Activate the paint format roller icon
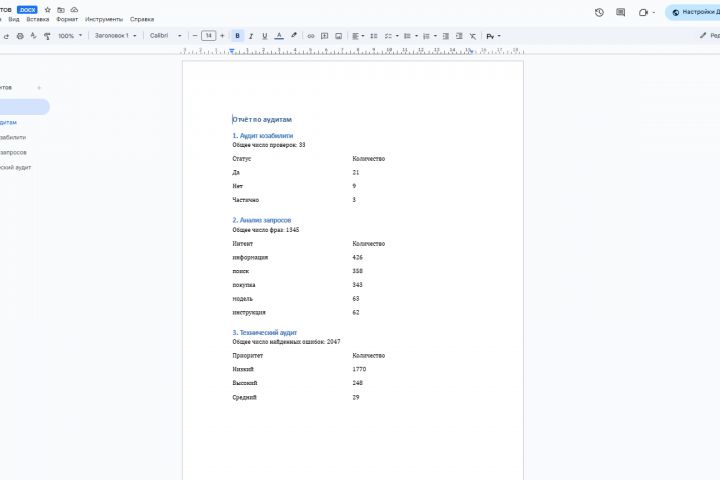Screen dimensions: 720x480 [47, 36]
